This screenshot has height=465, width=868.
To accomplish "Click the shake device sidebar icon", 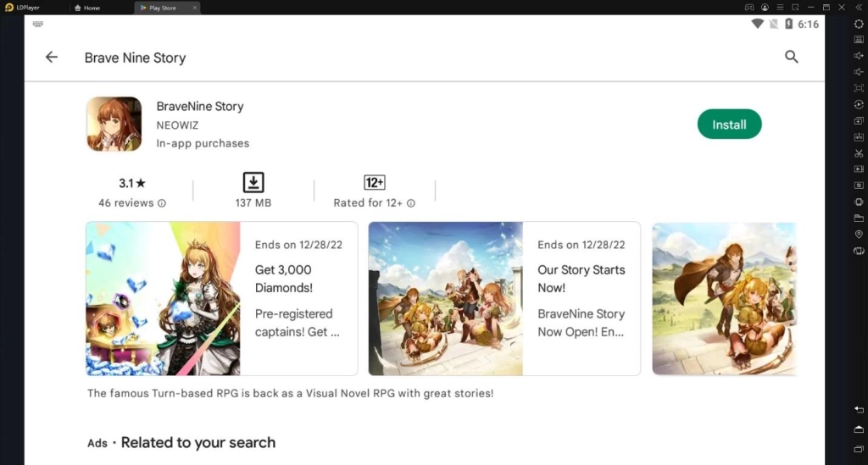I will [859, 202].
